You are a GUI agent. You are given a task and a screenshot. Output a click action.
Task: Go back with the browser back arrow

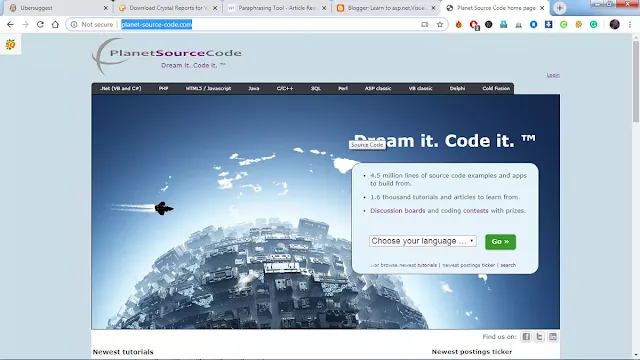click(x=10, y=24)
